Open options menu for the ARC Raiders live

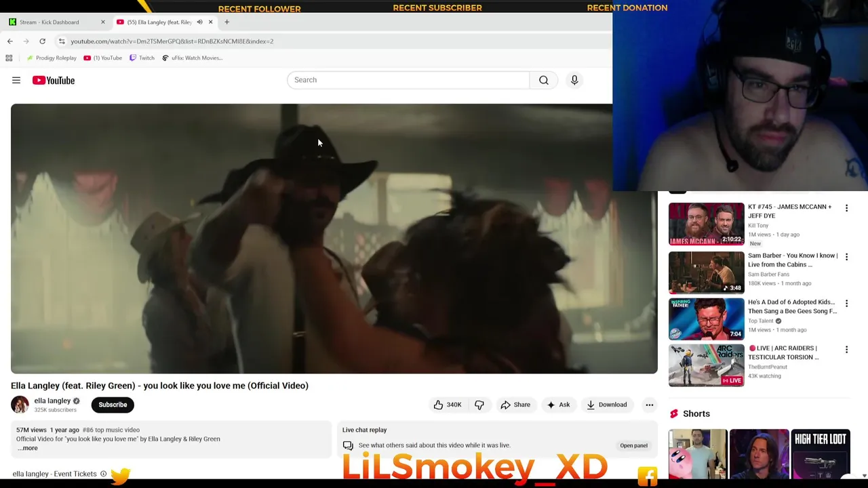point(846,350)
